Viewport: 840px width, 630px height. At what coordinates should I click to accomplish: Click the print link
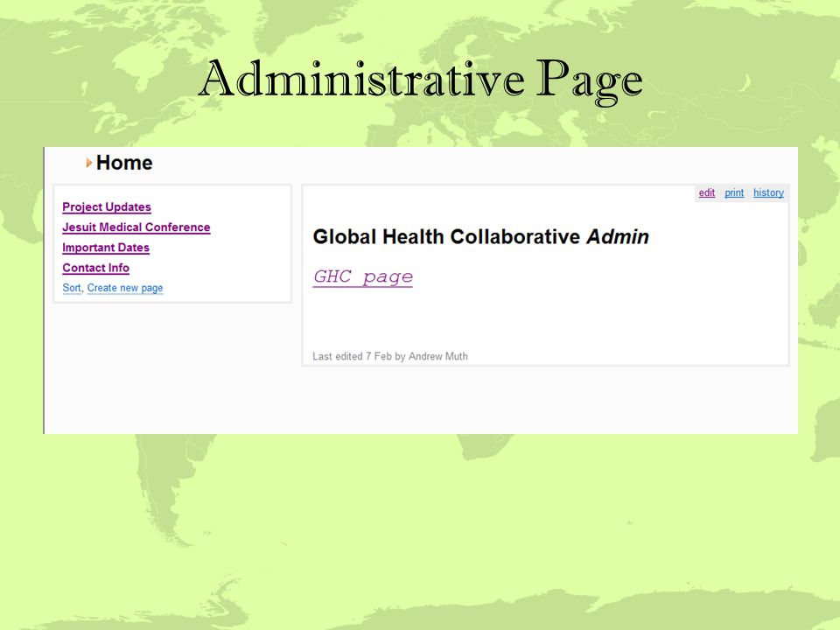[x=734, y=192]
